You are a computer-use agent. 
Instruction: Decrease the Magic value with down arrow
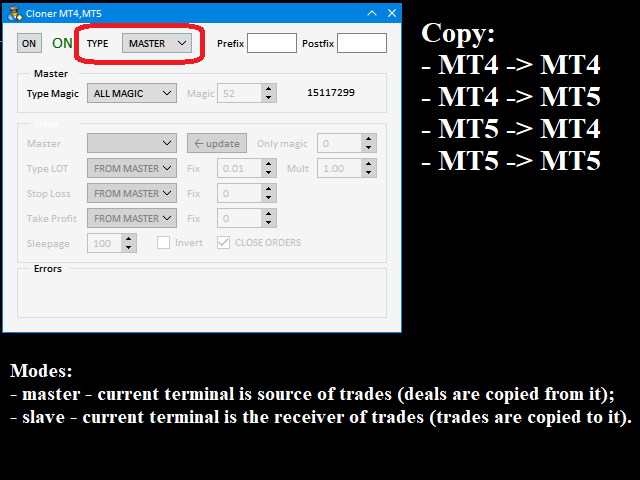coord(269,98)
